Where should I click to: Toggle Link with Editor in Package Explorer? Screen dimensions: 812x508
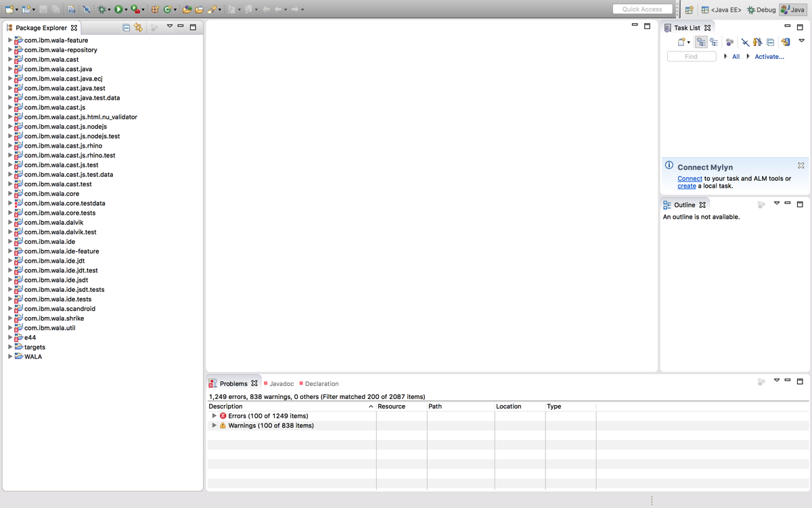(139, 28)
